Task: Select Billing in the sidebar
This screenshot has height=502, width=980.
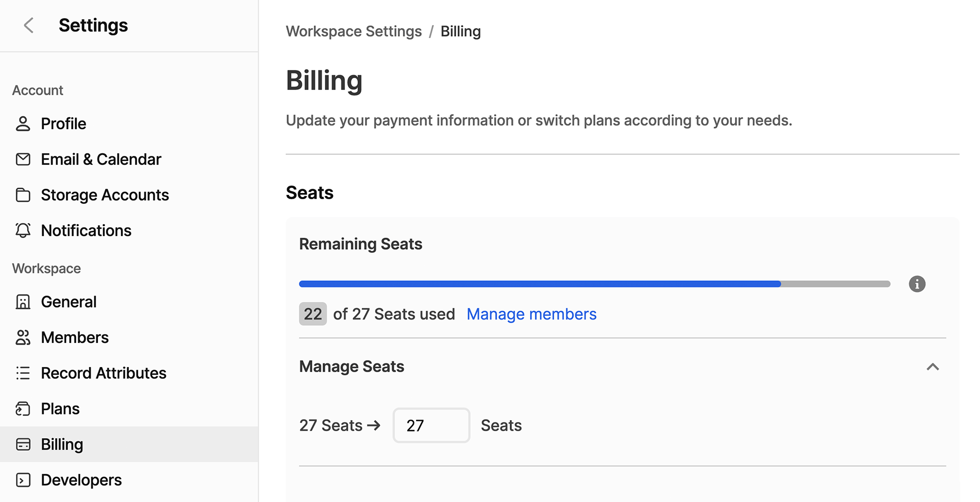Action: coord(129,444)
